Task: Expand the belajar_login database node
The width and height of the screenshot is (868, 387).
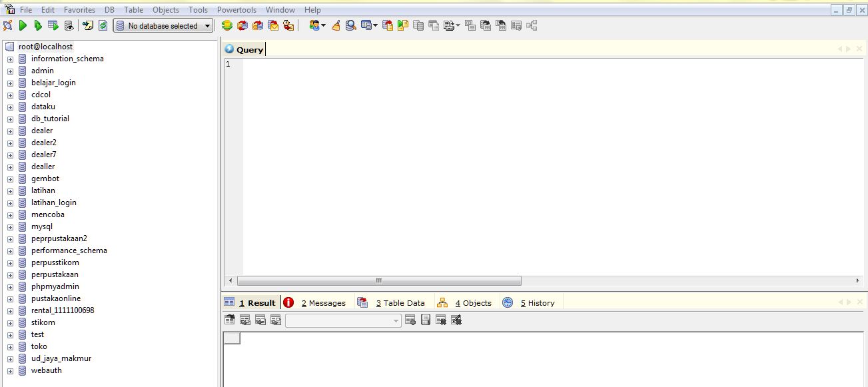Action: [10, 83]
